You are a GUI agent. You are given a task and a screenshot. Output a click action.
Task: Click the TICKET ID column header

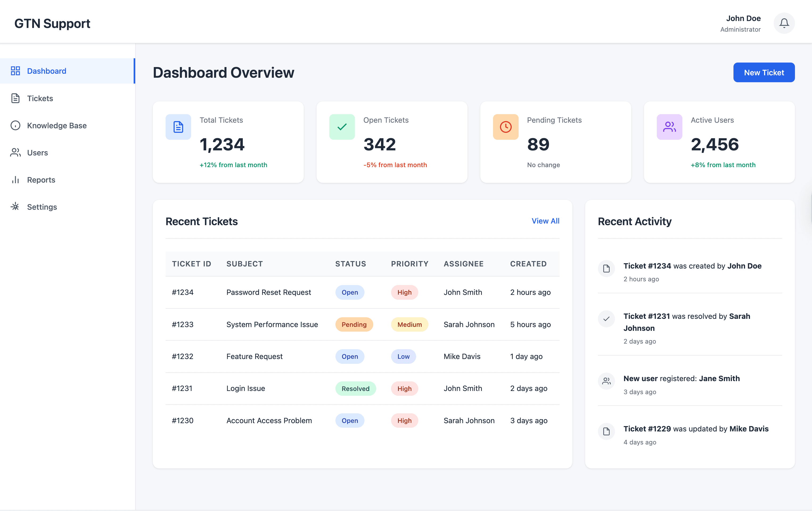pyautogui.click(x=191, y=263)
